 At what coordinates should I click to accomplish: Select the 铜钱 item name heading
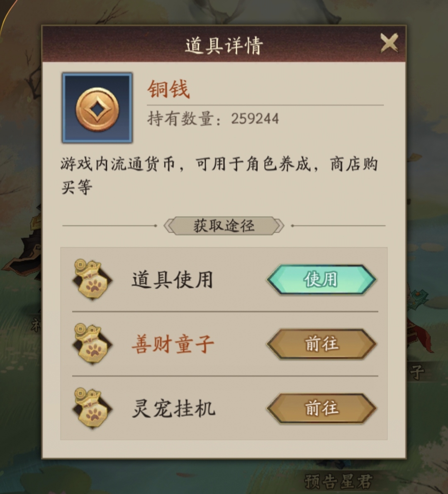tap(169, 89)
